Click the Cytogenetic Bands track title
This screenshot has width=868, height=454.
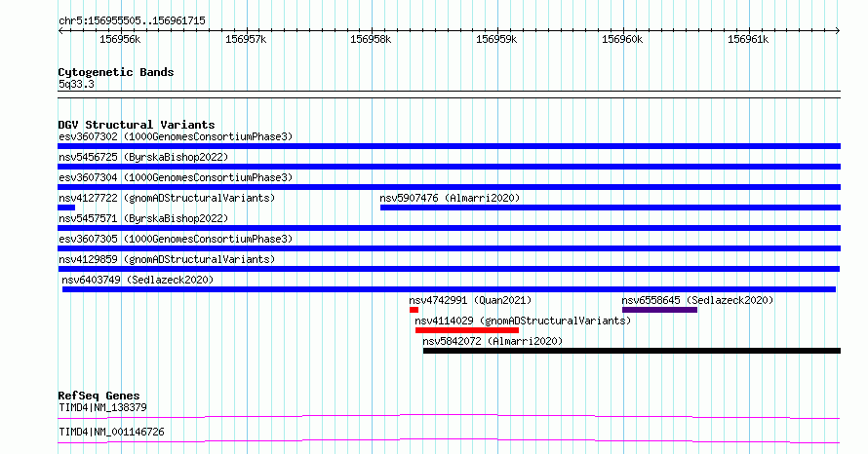tap(116, 72)
